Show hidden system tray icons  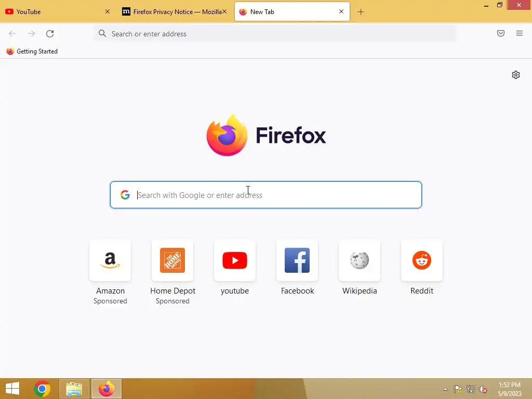pos(445,389)
